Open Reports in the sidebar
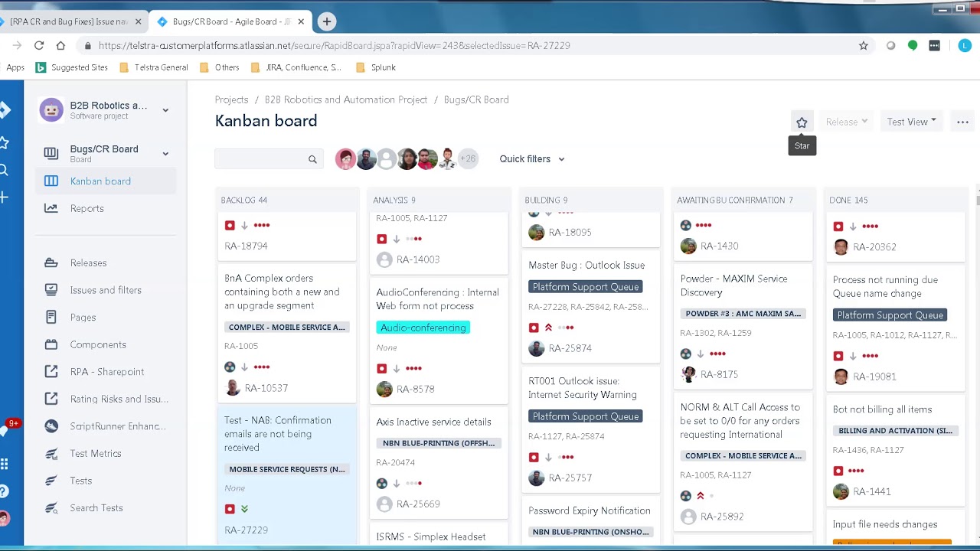 pyautogui.click(x=87, y=208)
